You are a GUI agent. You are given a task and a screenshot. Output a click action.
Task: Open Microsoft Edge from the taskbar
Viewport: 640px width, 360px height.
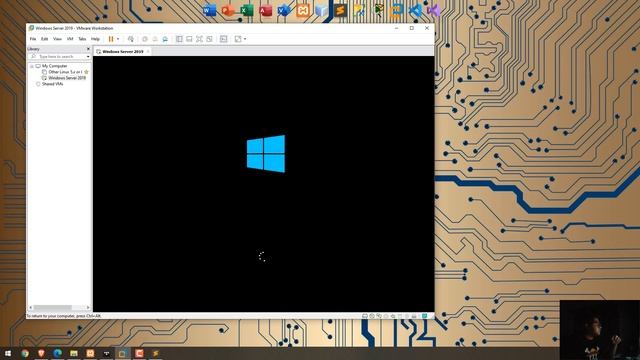click(x=58, y=353)
